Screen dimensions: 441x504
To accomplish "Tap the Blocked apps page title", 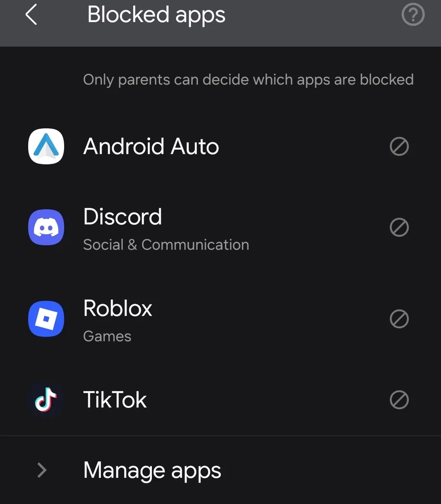I will [x=156, y=15].
